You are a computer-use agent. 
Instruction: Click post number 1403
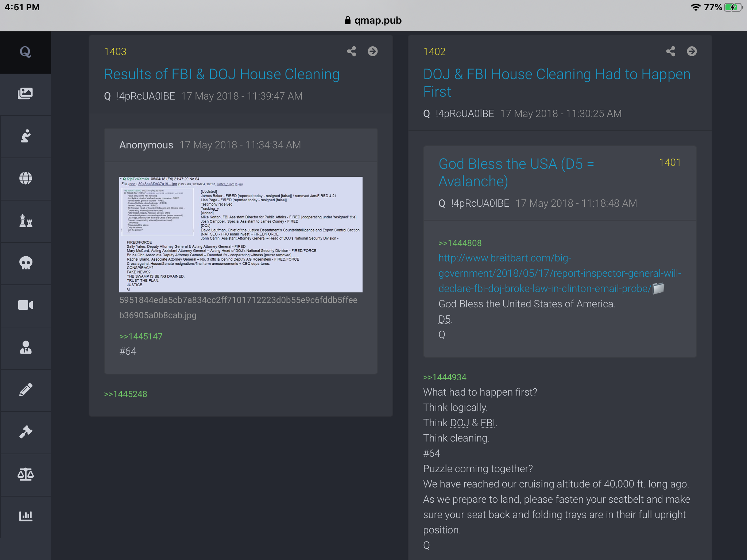click(115, 52)
